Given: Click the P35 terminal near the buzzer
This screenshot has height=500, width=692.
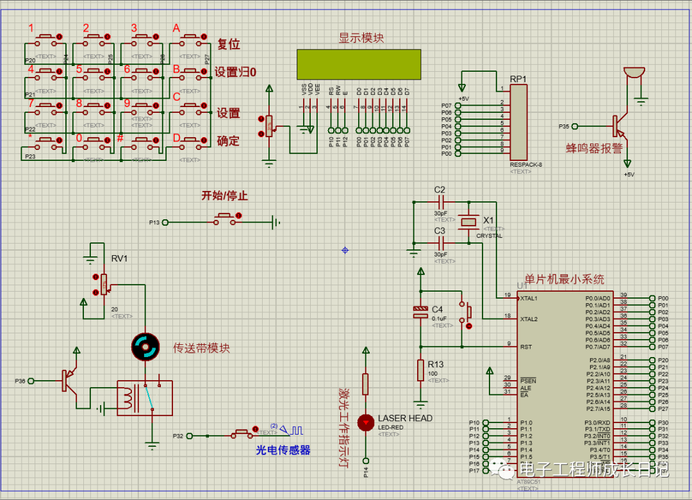Looking at the screenshot, I should 575,127.
